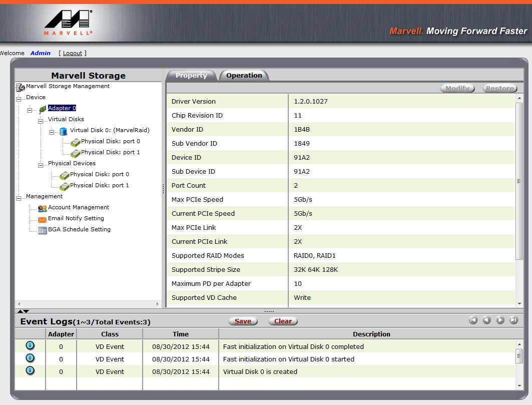Collapse the Virtual Disk 0 node
Viewport: 532px width, 405px height.
[52, 132]
